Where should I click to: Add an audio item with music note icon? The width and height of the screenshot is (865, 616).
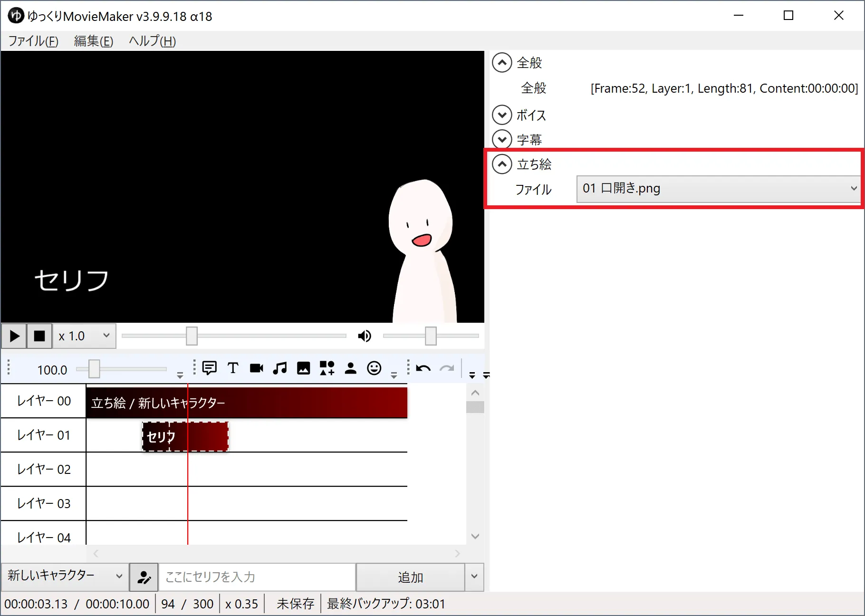pyautogui.click(x=280, y=368)
